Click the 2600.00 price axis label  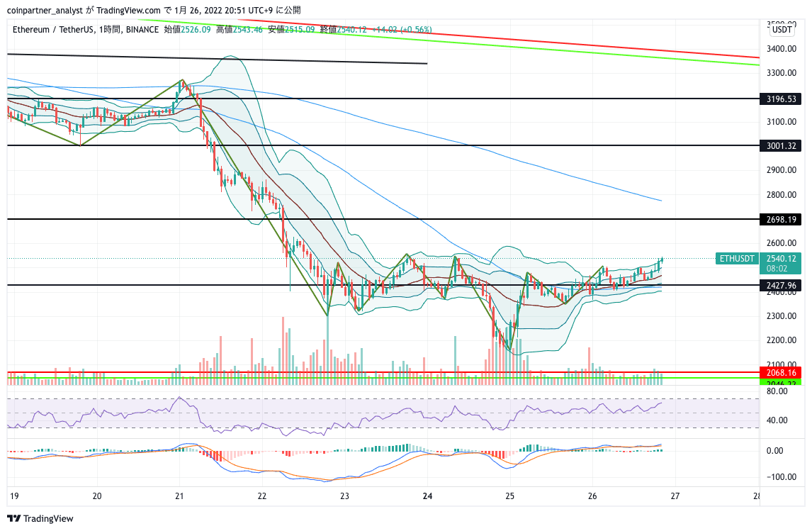tap(781, 243)
